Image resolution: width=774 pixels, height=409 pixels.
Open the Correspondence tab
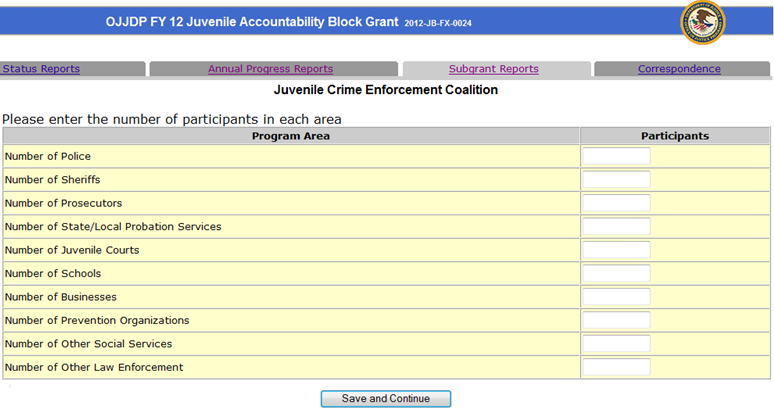click(679, 69)
